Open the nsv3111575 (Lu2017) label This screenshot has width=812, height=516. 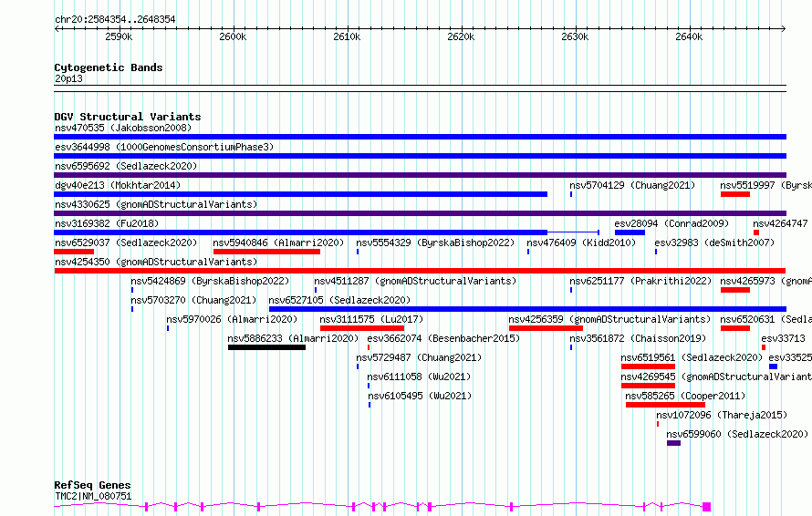[371, 319]
